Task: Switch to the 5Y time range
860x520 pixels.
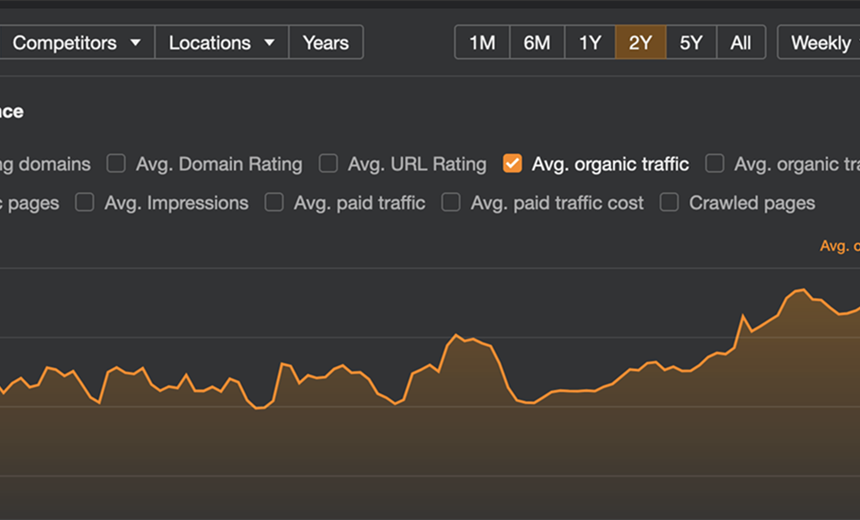Action: 691,42
